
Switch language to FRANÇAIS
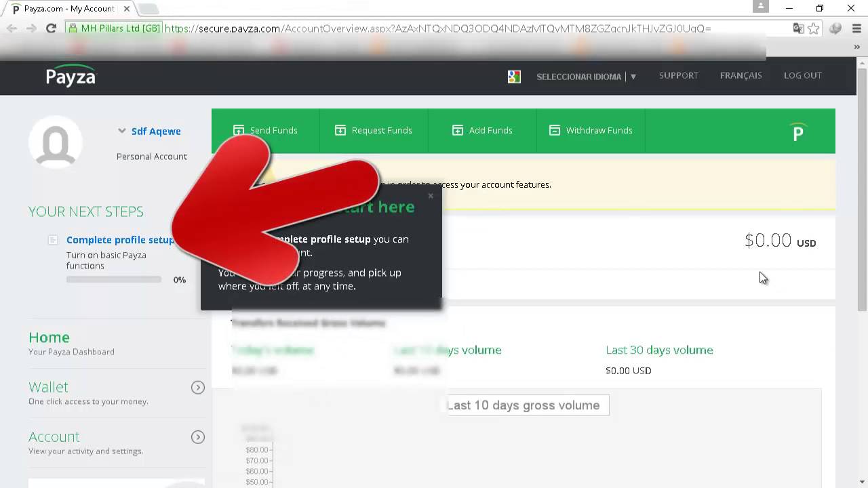[x=741, y=75]
